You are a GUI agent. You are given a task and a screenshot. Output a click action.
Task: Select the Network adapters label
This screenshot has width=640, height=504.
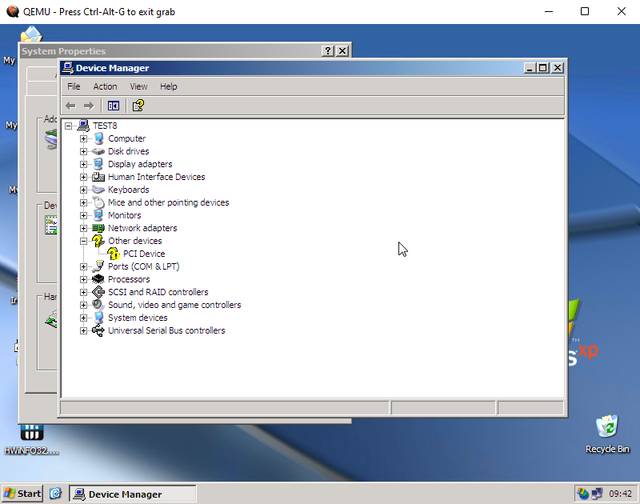tap(142, 228)
